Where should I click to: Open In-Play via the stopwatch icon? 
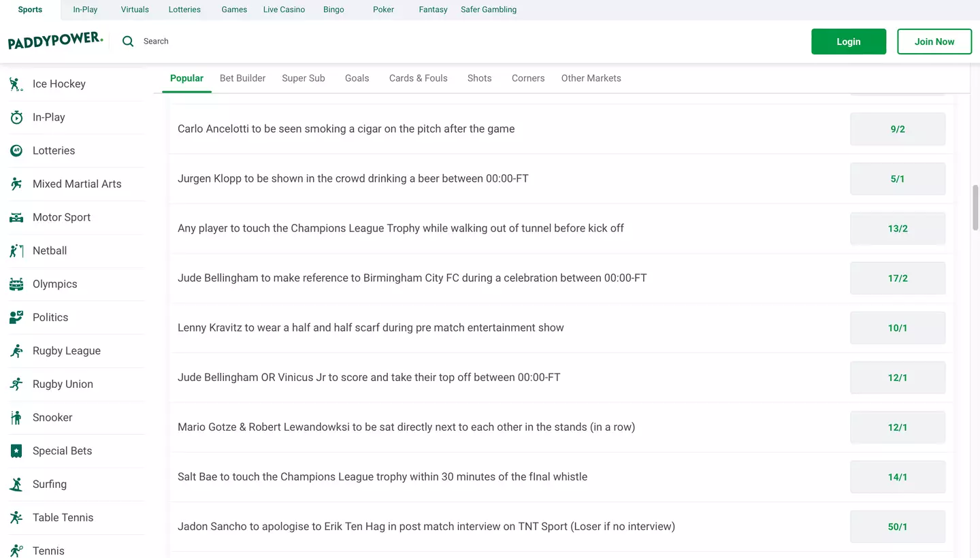point(16,117)
